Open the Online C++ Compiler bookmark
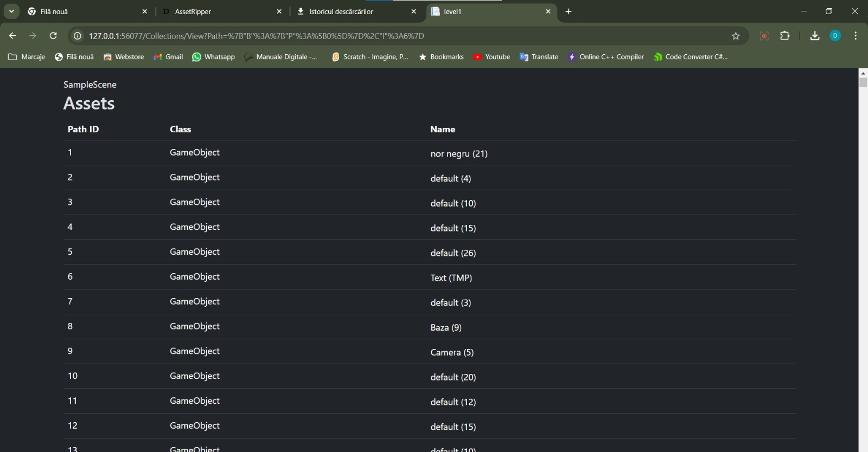The image size is (868, 452). (x=605, y=57)
